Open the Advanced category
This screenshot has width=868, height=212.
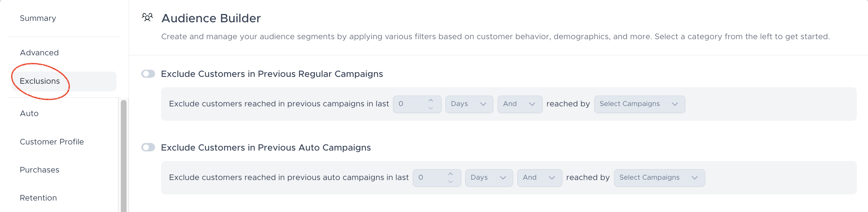pos(39,53)
